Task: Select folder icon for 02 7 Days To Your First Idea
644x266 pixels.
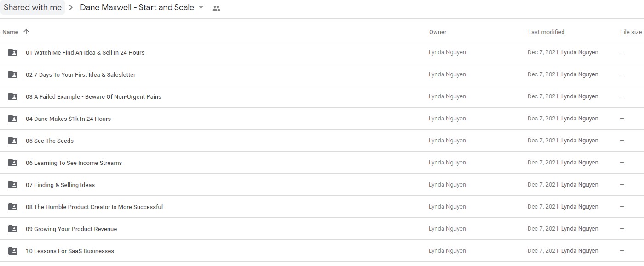Action: click(13, 74)
